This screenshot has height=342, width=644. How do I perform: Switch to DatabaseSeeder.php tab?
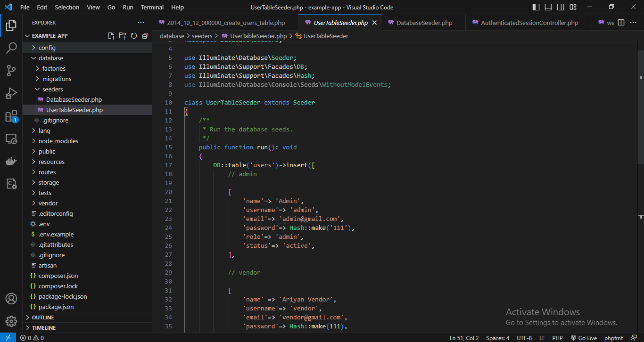coord(424,23)
